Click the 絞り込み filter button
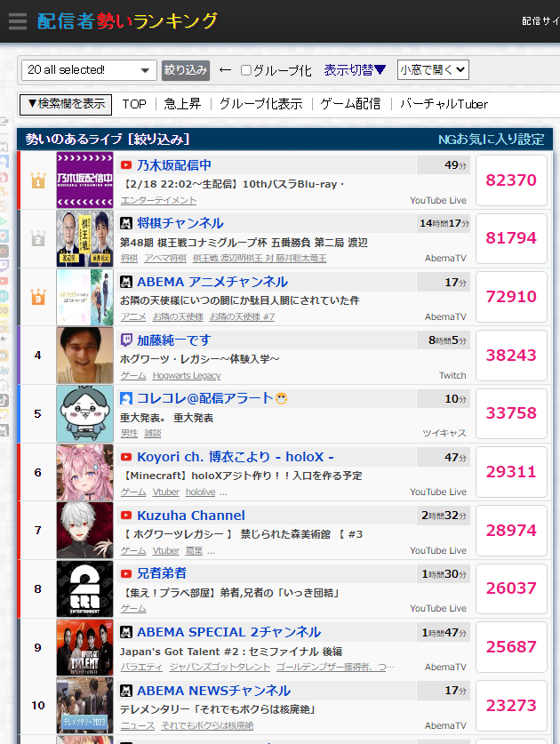The height and width of the screenshot is (744, 560). 186,70
